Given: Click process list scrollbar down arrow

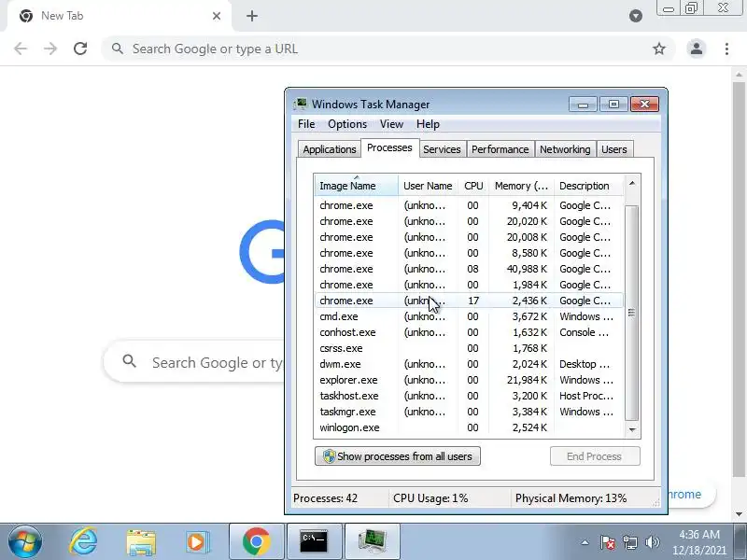Looking at the screenshot, I should (x=632, y=429).
